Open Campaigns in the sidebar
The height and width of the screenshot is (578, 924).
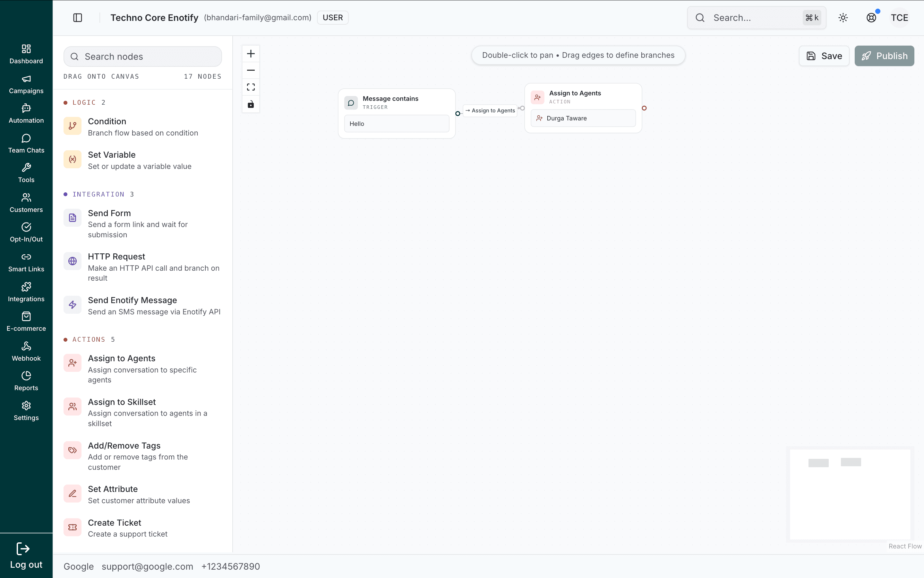pos(26,84)
